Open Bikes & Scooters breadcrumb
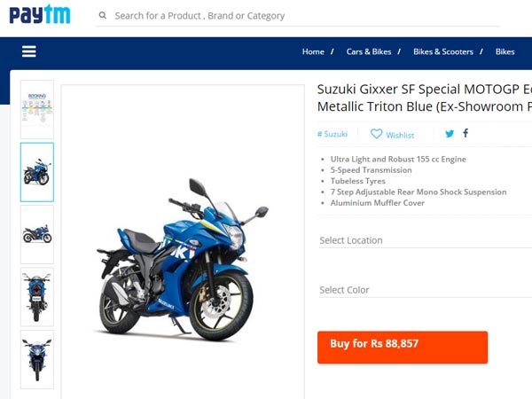 [443, 51]
